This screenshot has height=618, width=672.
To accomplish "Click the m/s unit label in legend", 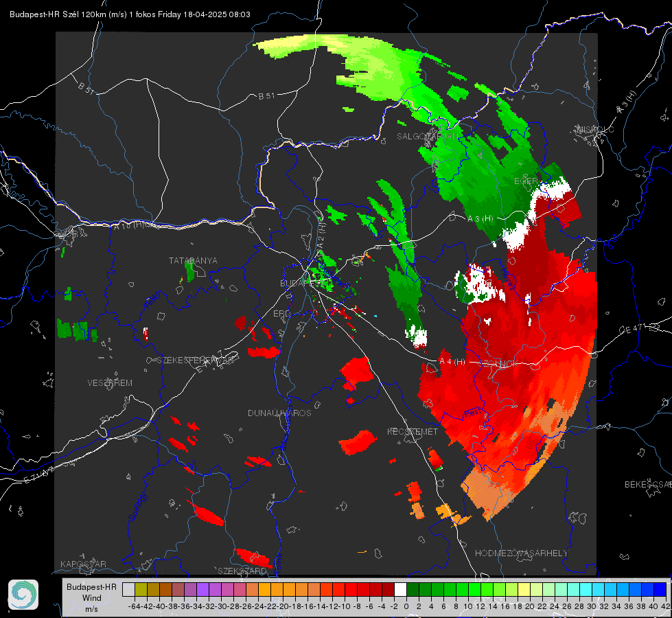I will point(92,609).
